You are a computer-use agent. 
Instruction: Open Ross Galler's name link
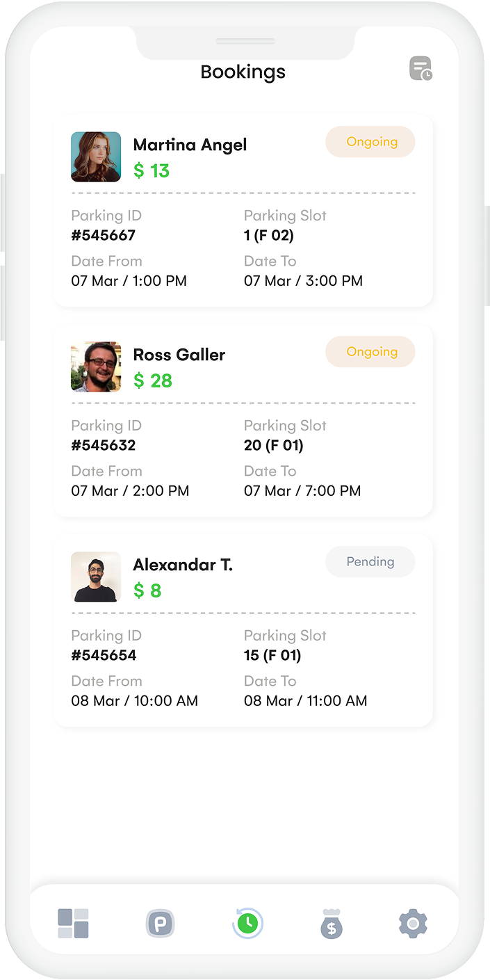coord(179,355)
